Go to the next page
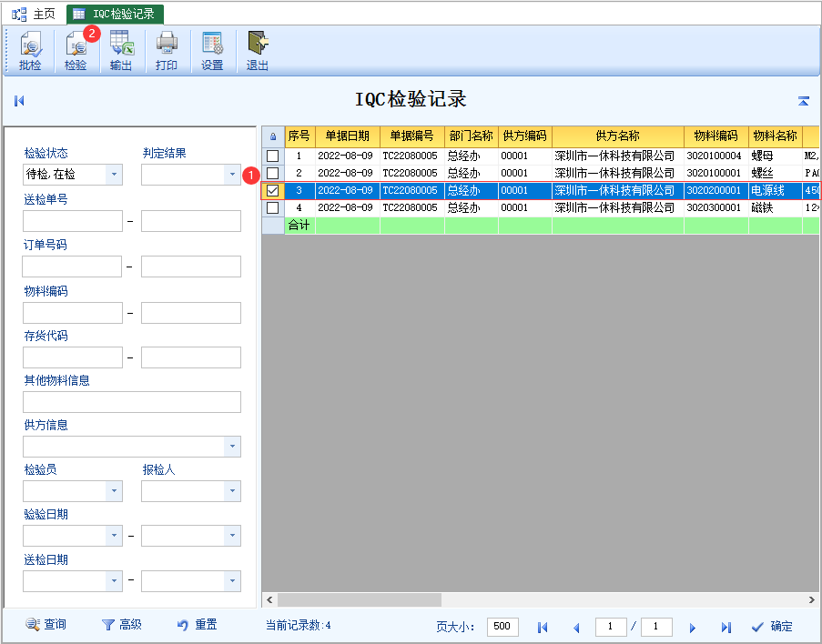The width and height of the screenshot is (822, 644). (692, 628)
